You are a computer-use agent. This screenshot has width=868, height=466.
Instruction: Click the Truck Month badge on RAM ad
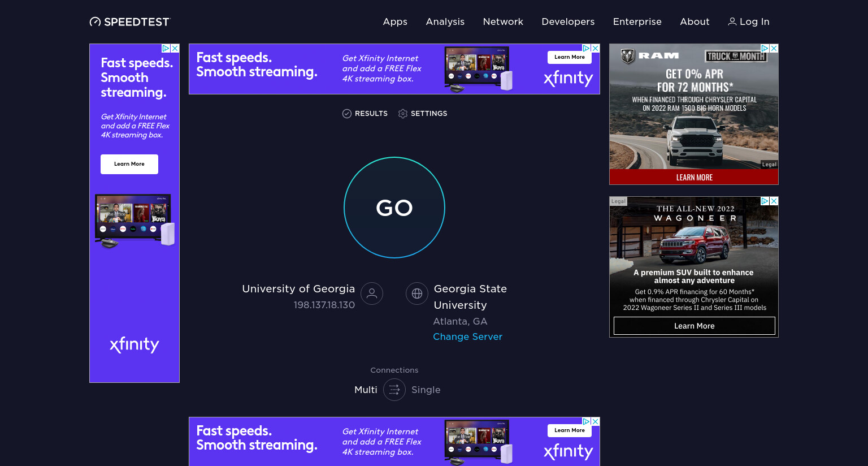pyautogui.click(x=736, y=56)
